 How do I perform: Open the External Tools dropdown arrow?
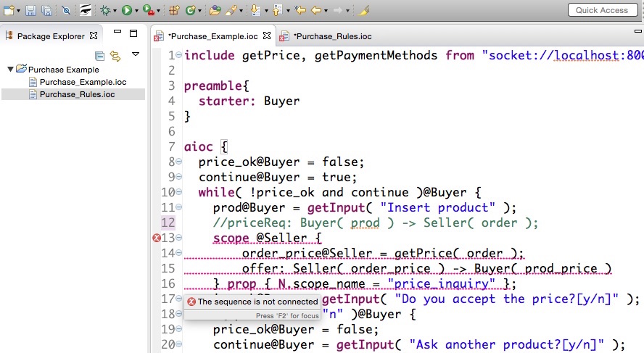(x=159, y=11)
